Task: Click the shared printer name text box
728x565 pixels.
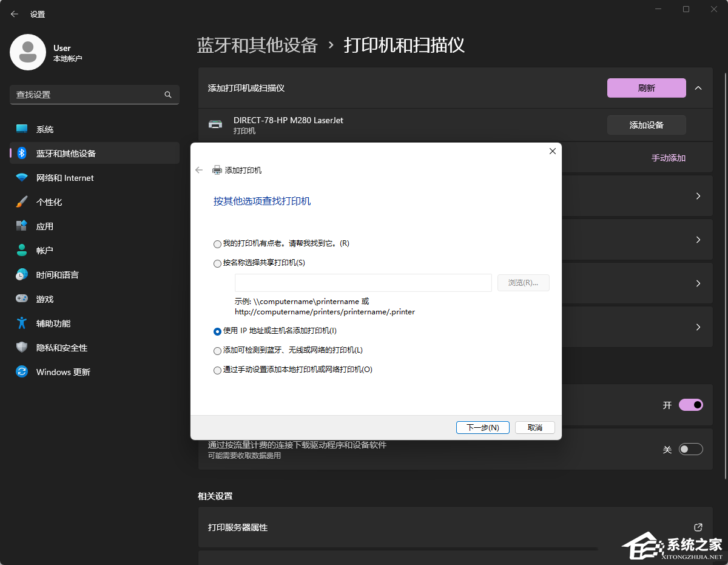Action: click(x=363, y=283)
